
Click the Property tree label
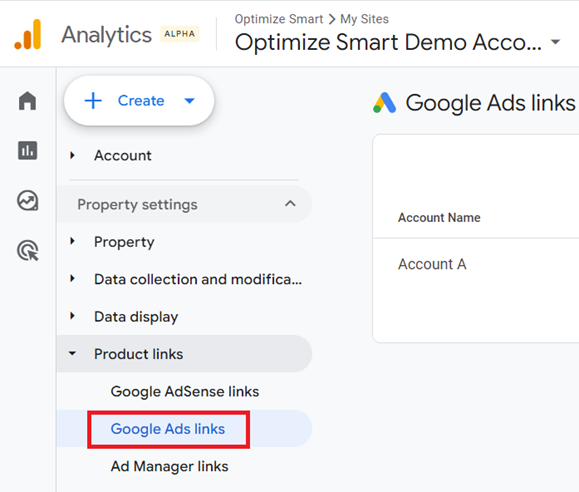coord(124,242)
